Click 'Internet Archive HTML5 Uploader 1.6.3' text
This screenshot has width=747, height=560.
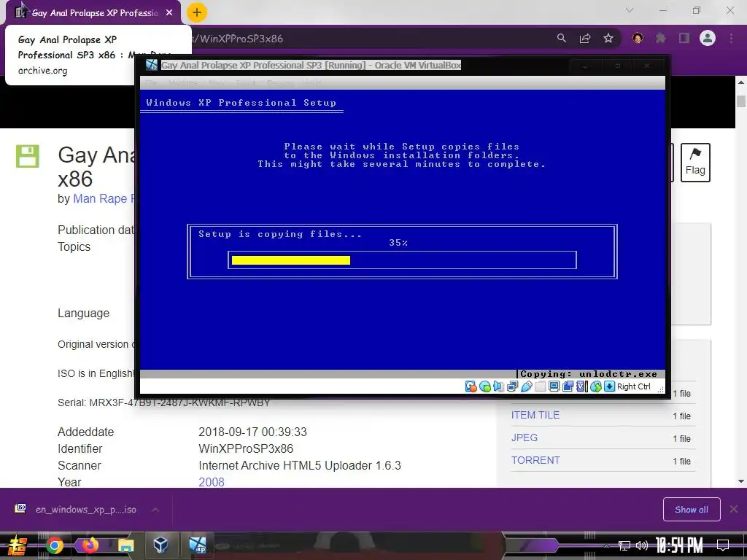click(x=300, y=465)
